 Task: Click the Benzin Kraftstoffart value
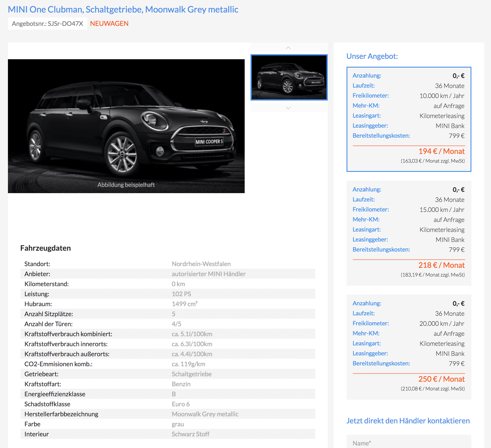coord(181,384)
